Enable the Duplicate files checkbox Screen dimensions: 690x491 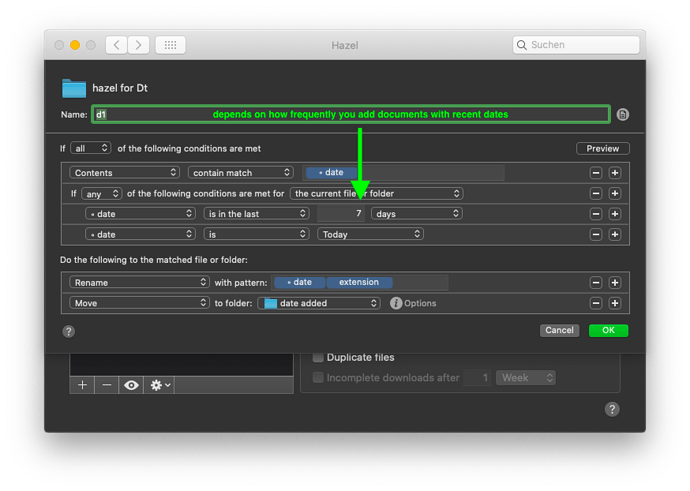pos(319,357)
